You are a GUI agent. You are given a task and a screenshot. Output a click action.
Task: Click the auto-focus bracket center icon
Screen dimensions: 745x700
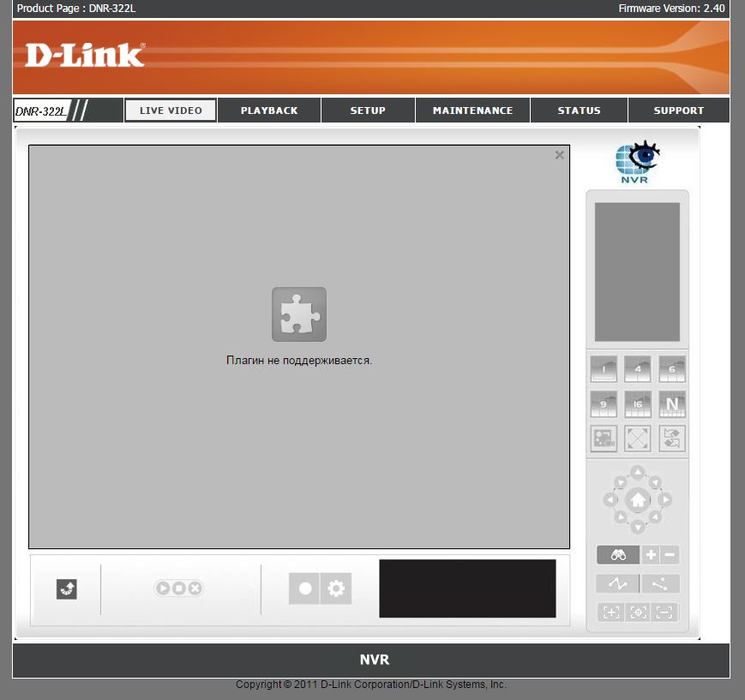(638, 612)
